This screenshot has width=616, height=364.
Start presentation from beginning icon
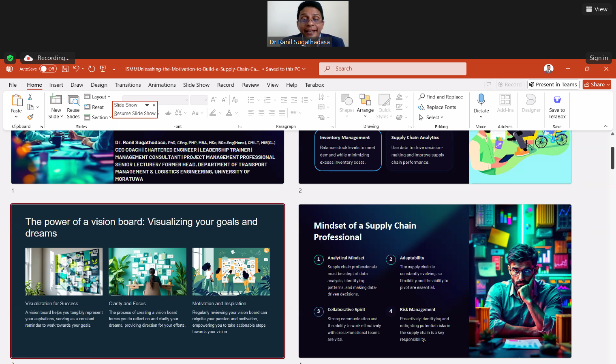tap(103, 69)
